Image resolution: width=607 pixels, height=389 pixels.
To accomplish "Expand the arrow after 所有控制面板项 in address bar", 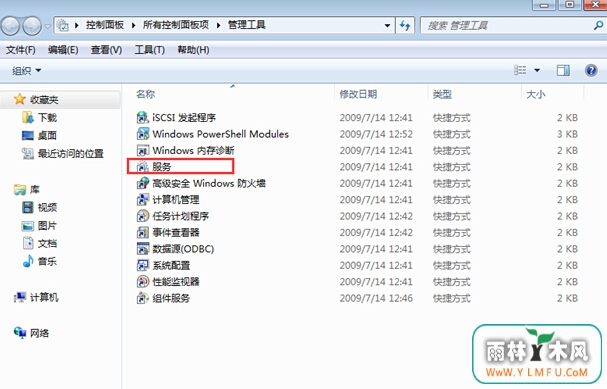I will pos(218,26).
